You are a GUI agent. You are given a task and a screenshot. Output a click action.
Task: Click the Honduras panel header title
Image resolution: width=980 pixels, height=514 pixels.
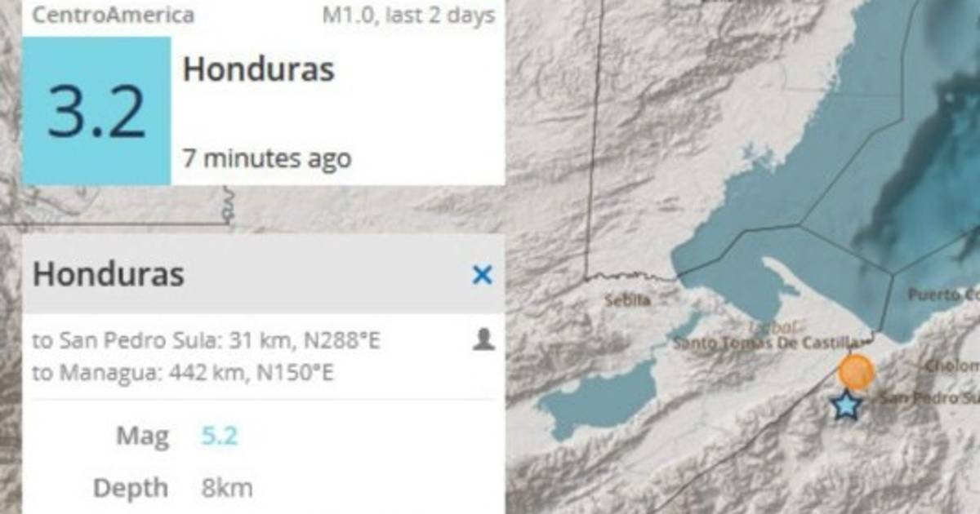109,275
